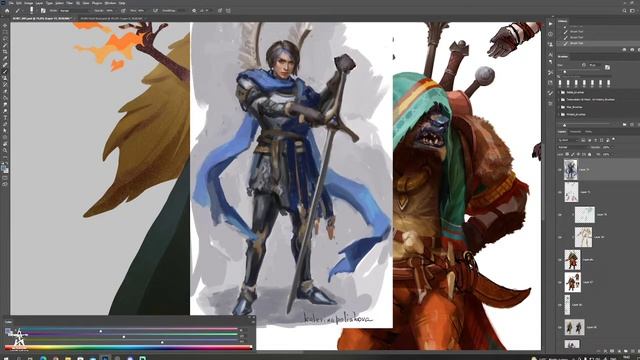
Task: Open the layer filter Kind dropdown
Action: click(568, 140)
